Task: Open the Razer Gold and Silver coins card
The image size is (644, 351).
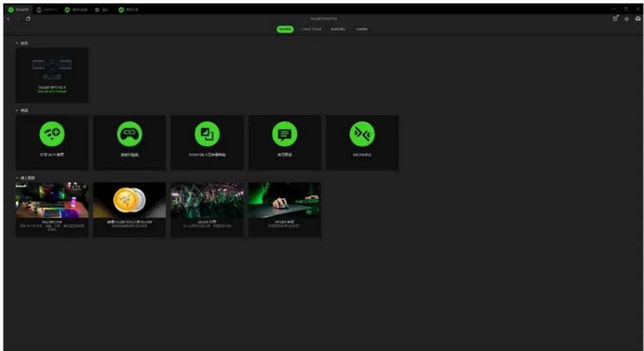Action: (x=130, y=210)
